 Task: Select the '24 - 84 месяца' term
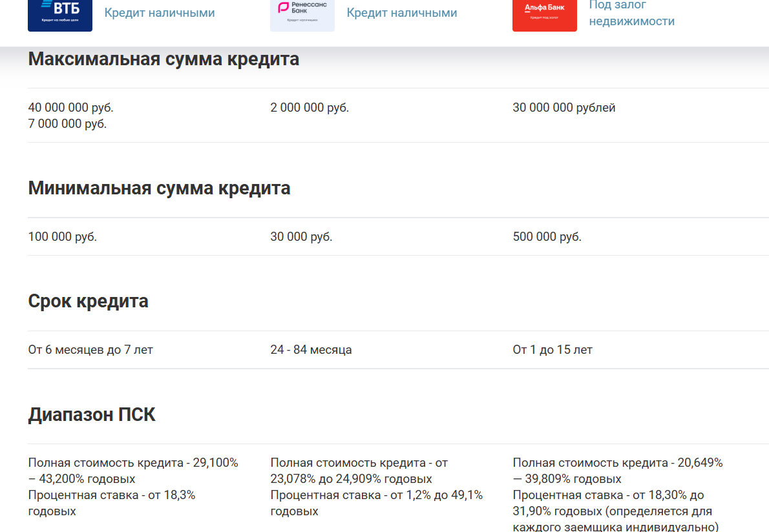(x=311, y=350)
